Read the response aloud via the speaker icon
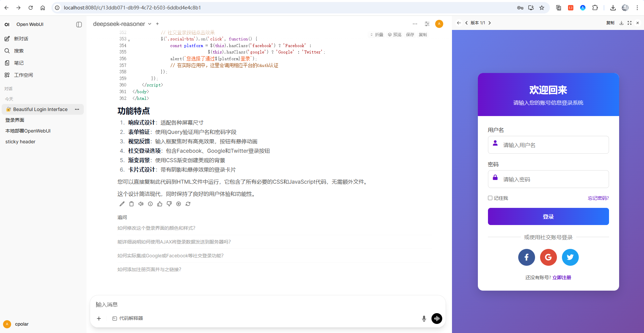 point(141,204)
